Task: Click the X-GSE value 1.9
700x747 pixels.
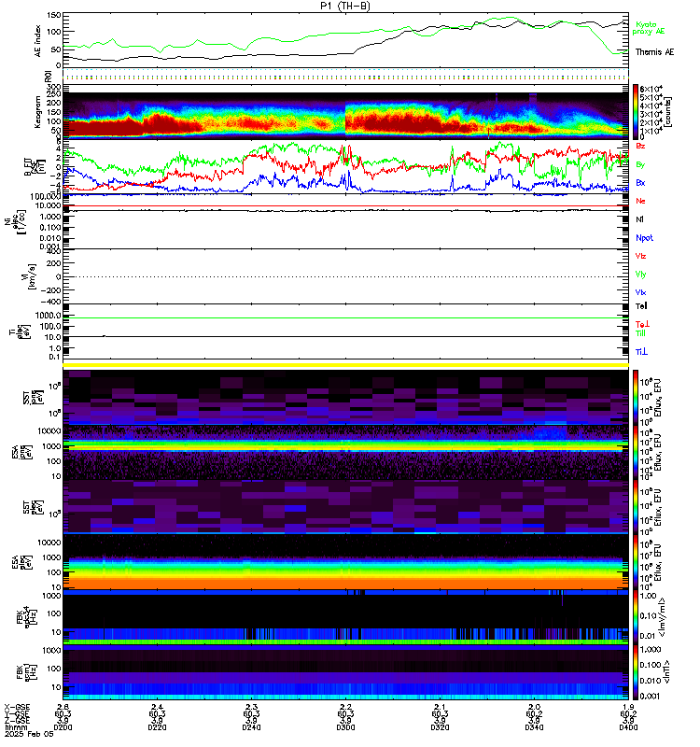Action: click(x=628, y=707)
